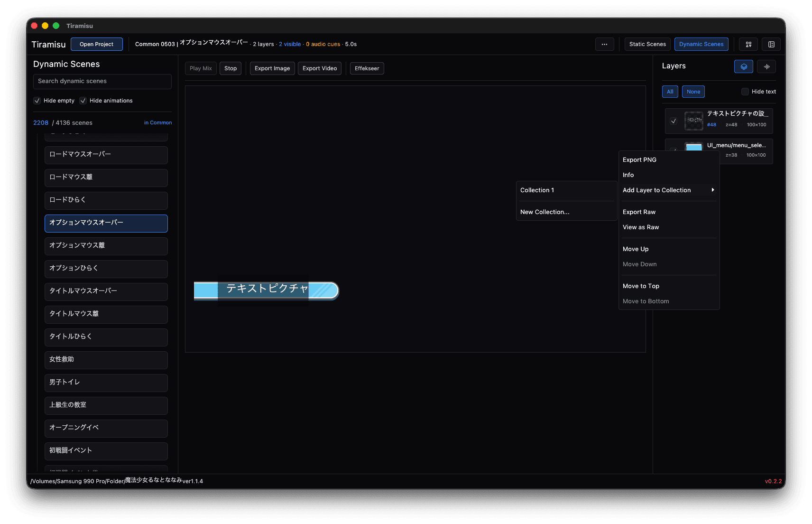The height and width of the screenshot is (524, 812).
Task: Switch to the Static Scenes tab
Action: (647, 44)
